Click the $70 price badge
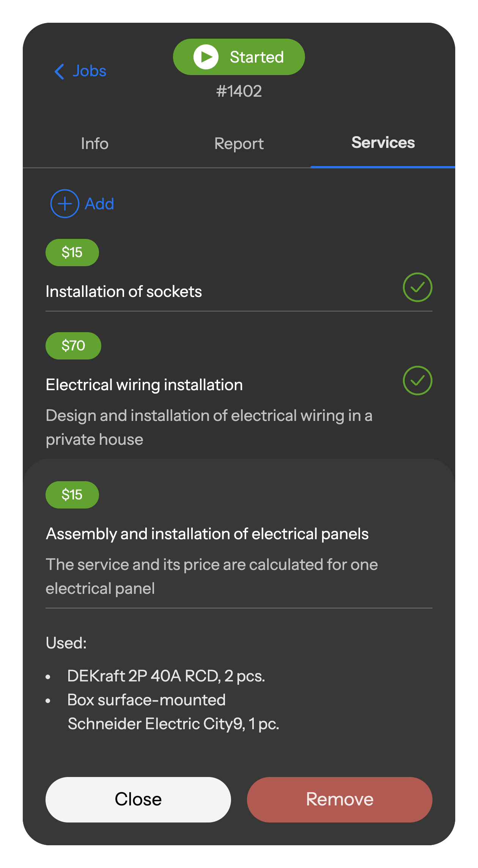 [73, 346]
